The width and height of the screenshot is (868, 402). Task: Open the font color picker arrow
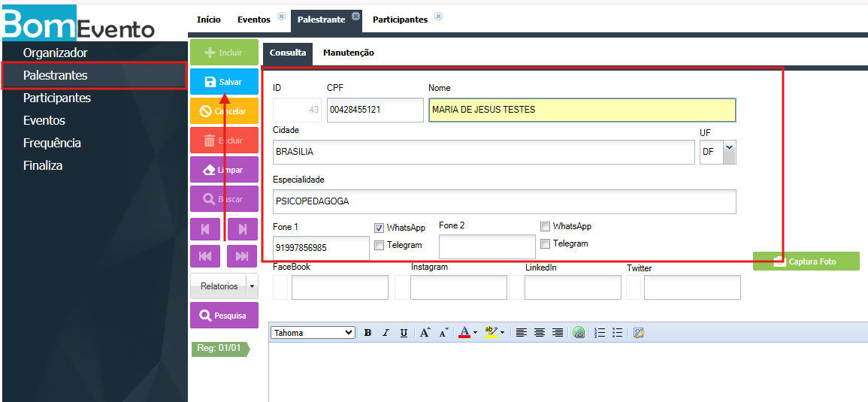476,333
